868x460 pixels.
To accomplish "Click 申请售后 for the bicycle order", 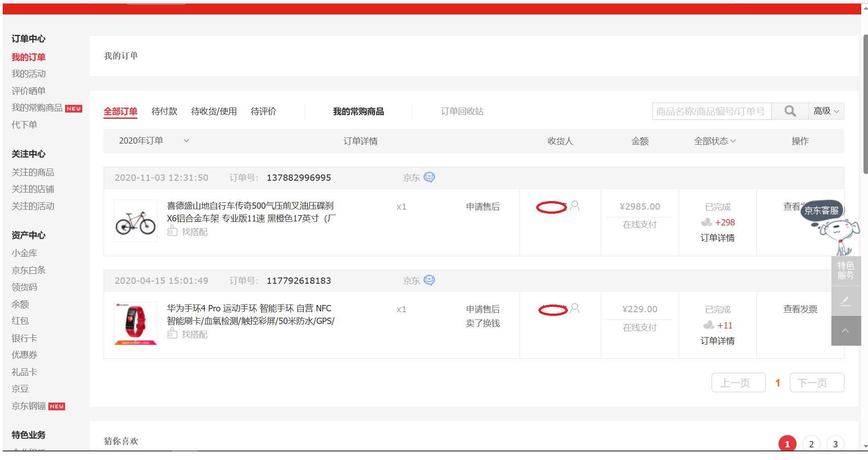I will pyautogui.click(x=483, y=207).
